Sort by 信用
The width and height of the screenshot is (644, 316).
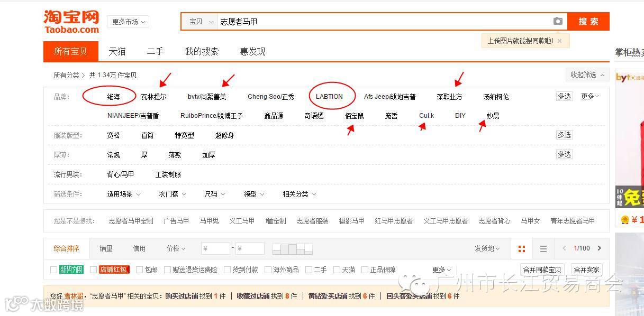pos(139,248)
